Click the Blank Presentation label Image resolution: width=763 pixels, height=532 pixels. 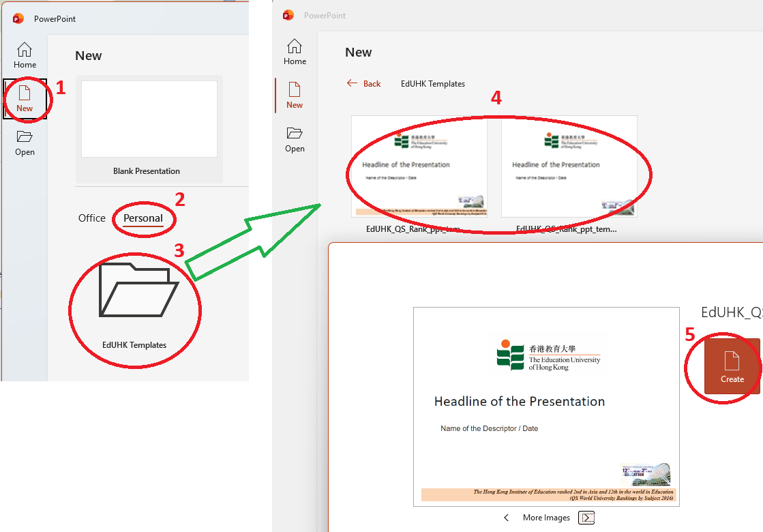pyautogui.click(x=147, y=171)
